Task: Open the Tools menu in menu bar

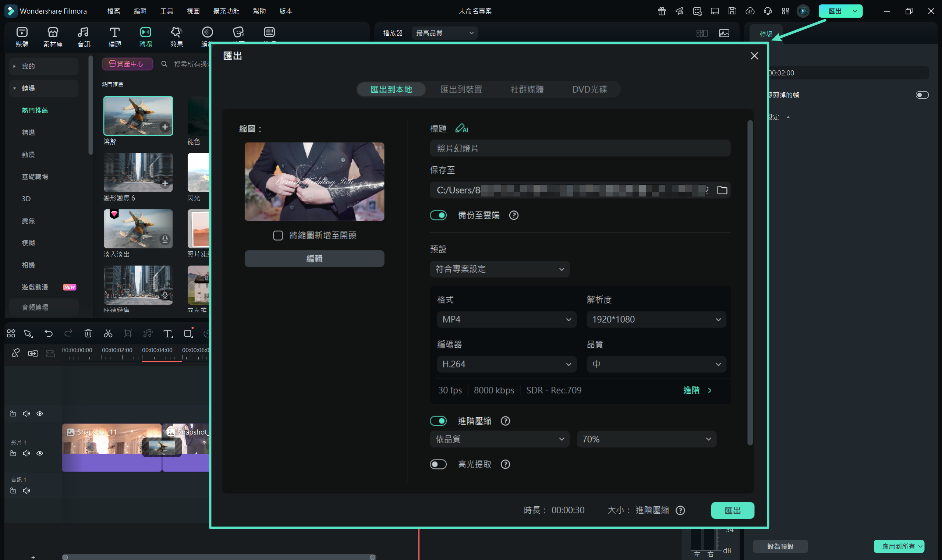Action: click(166, 11)
